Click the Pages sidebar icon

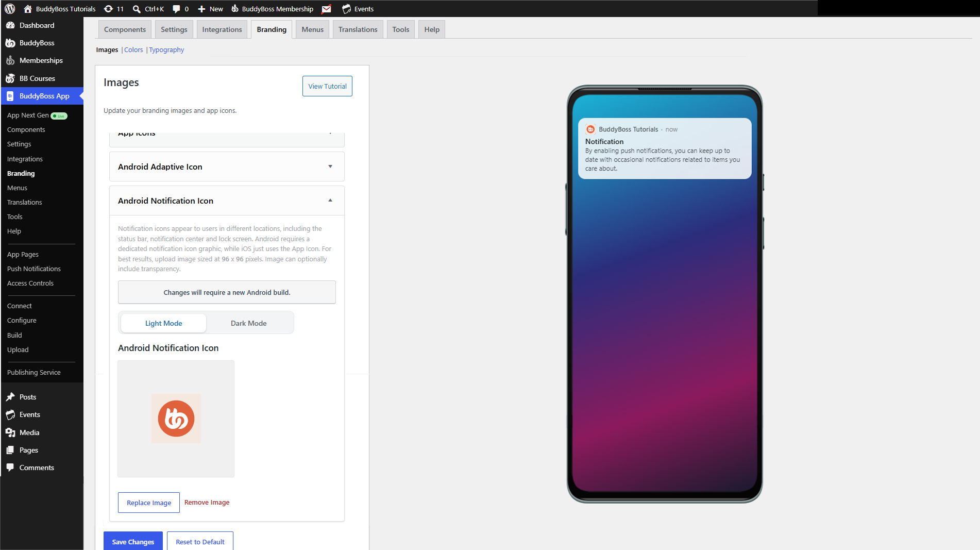(x=10, y=450)
